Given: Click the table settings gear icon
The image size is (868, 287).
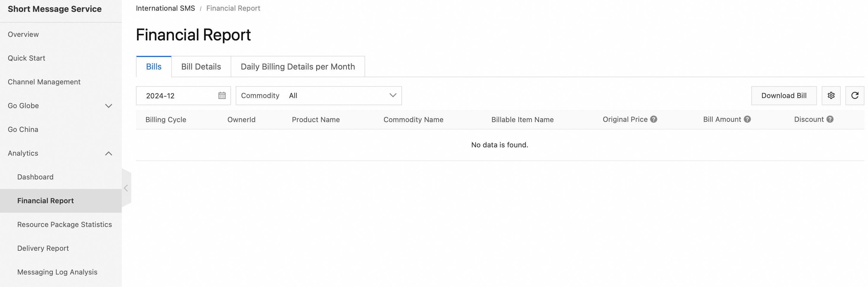Looking at the screenshot, I should click(x=831, y=95).
